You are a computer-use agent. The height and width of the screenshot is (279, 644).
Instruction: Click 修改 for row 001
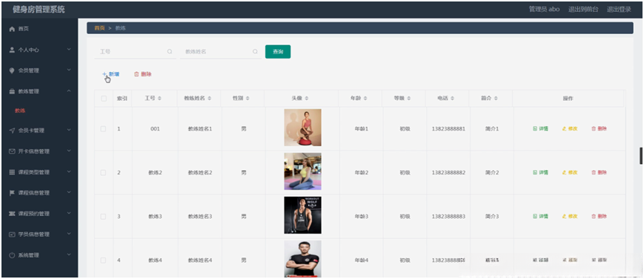tap(570, 129)
